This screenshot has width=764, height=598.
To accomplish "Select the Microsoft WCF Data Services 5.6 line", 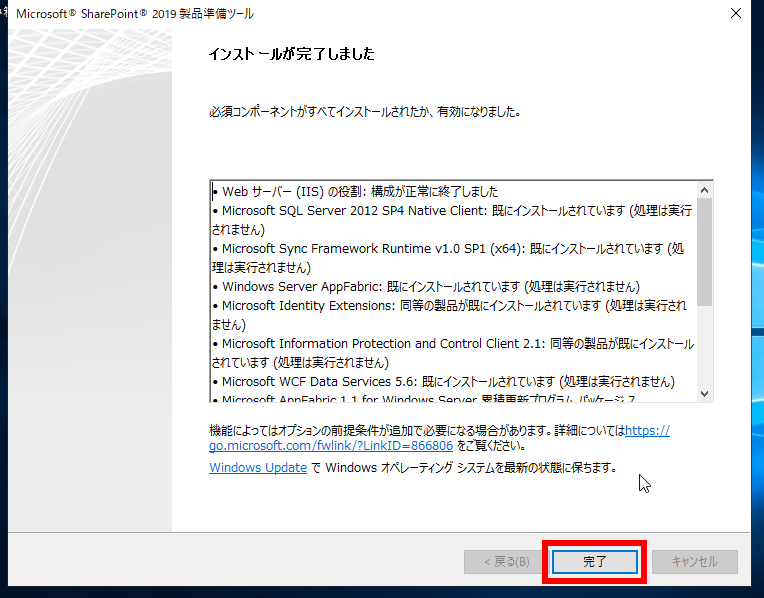I will [444, 382].
